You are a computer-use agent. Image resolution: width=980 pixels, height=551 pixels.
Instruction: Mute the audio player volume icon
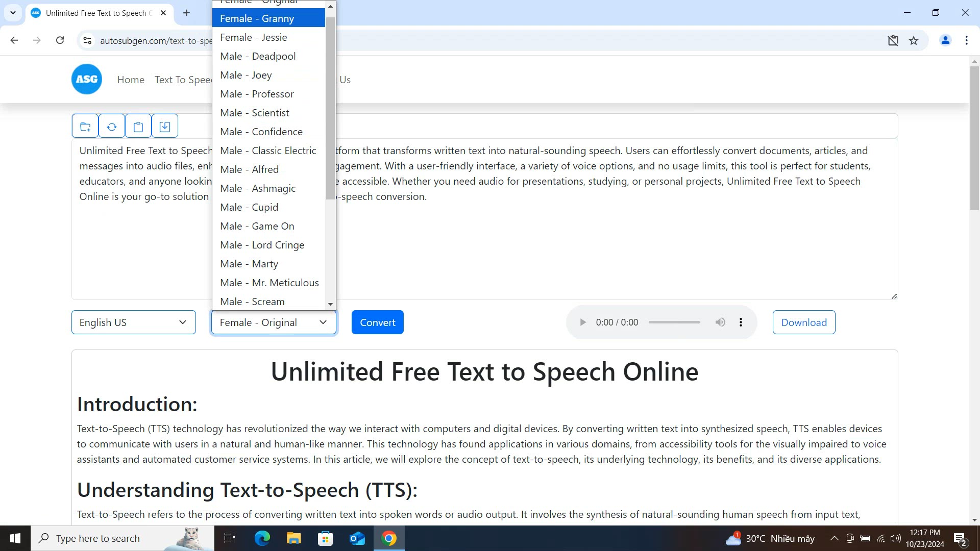pyautogui.click(x=720, y=322)
